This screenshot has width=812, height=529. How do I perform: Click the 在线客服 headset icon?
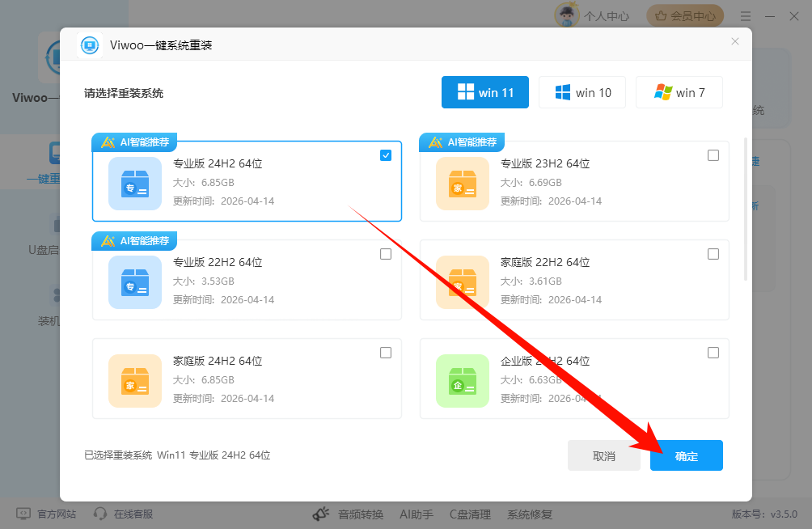100,514
